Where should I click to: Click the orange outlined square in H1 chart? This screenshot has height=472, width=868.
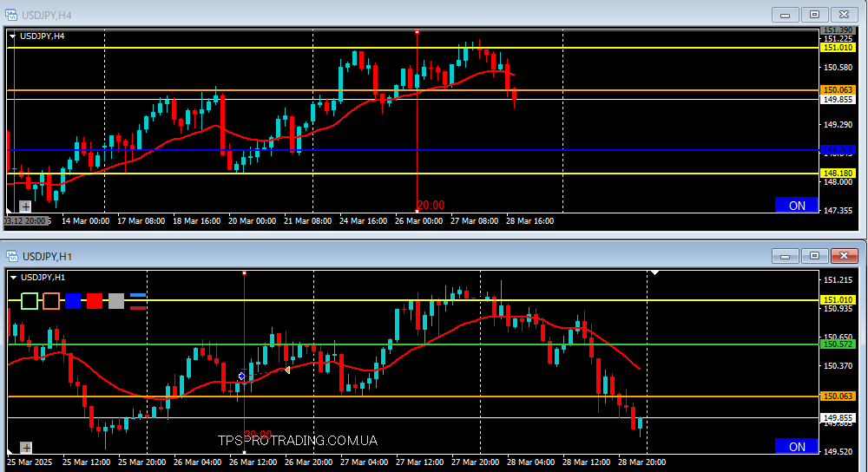pyautogui.click(x=51, y=301)
